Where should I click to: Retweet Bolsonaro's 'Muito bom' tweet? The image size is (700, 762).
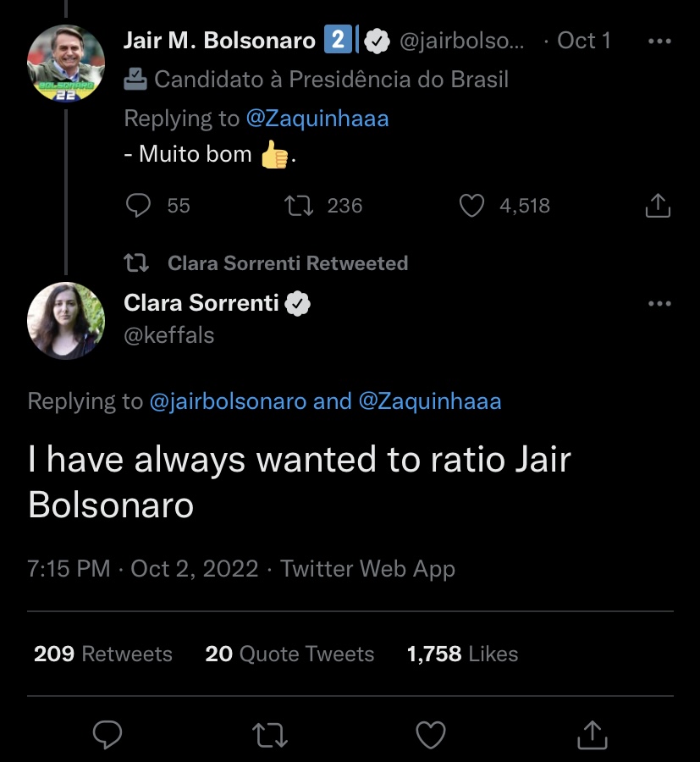pyautogui.click(x=299, y=206)
